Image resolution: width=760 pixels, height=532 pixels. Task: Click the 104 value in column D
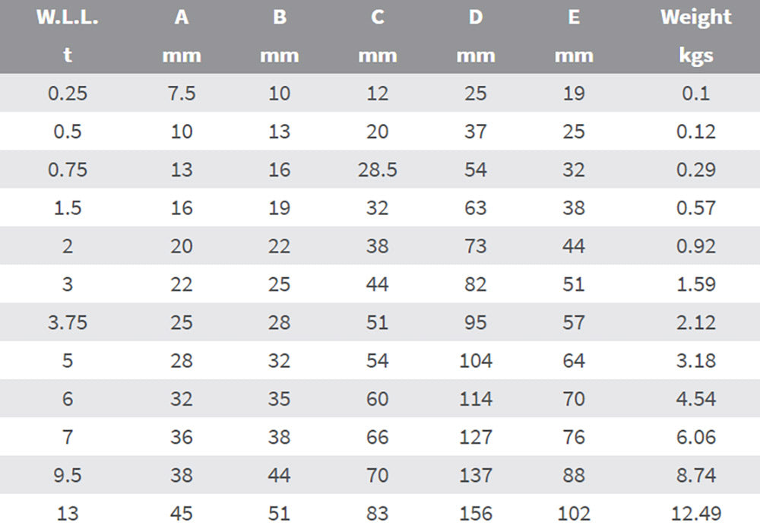pos(476,361)
